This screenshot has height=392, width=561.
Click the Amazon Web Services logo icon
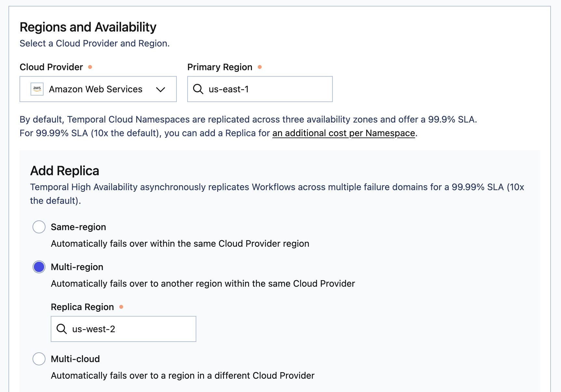(37, 89)
